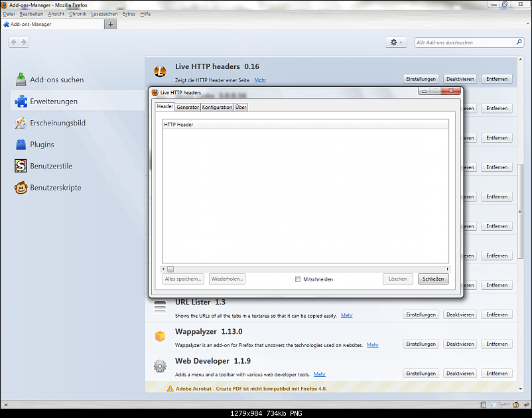Click the Löschen button

[397, 279]
